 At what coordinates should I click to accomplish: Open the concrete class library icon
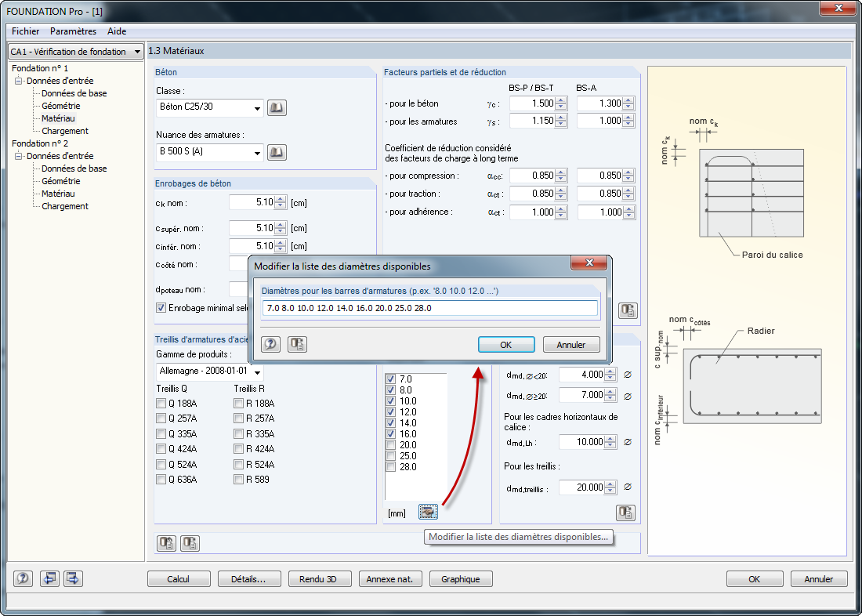pos(278,107)
